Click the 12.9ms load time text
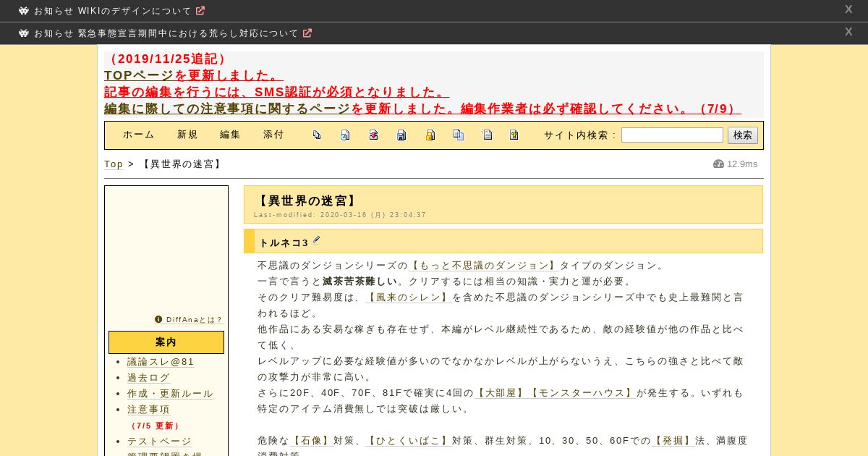868x456 pixels. point(742,164)
